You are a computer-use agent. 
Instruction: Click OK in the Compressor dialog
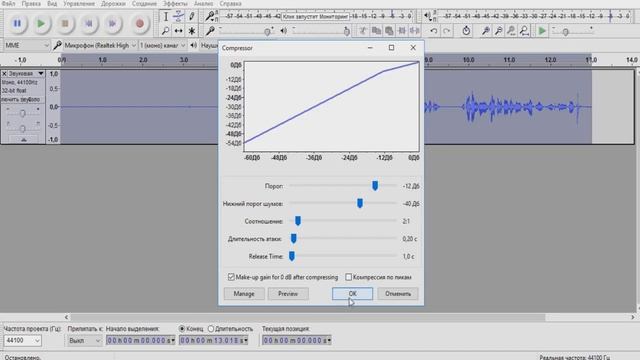point(352,294)
